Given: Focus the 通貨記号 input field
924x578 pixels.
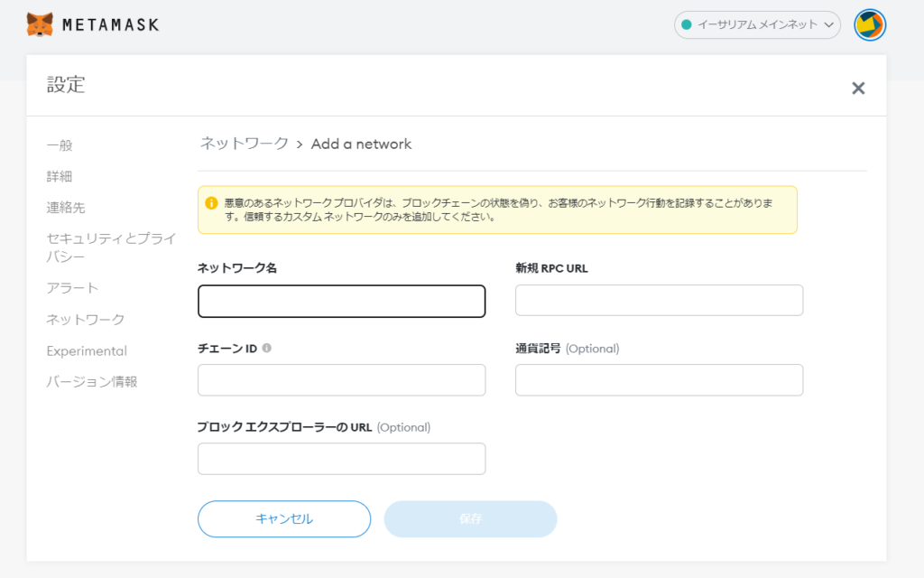Looking at the screenshot, I should pyautogui.click(x=659, y=380).
